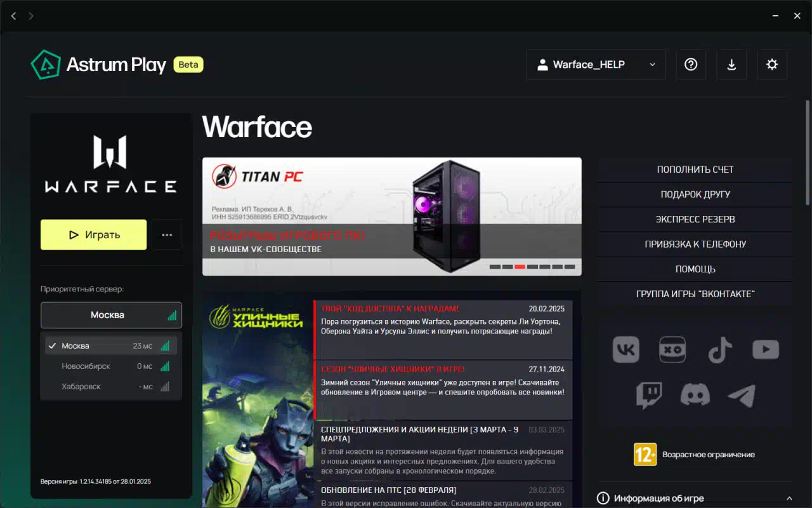Open the Twitch social icon
Screen dimensions: 812x508
pos(649,394)
